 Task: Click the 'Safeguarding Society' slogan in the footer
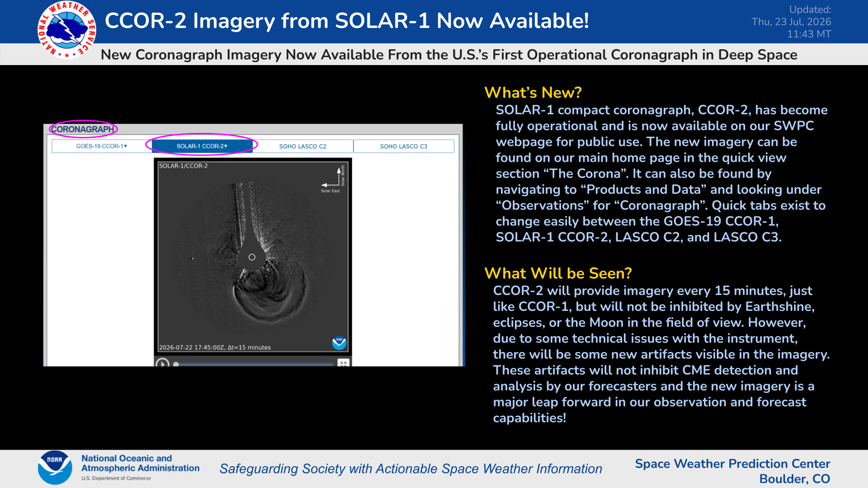click(x=410, y=469)
